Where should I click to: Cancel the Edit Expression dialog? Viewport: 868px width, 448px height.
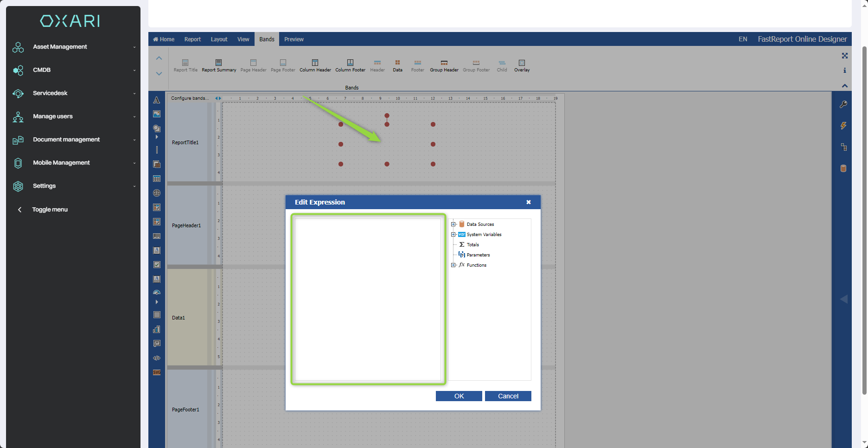(508, 396)
